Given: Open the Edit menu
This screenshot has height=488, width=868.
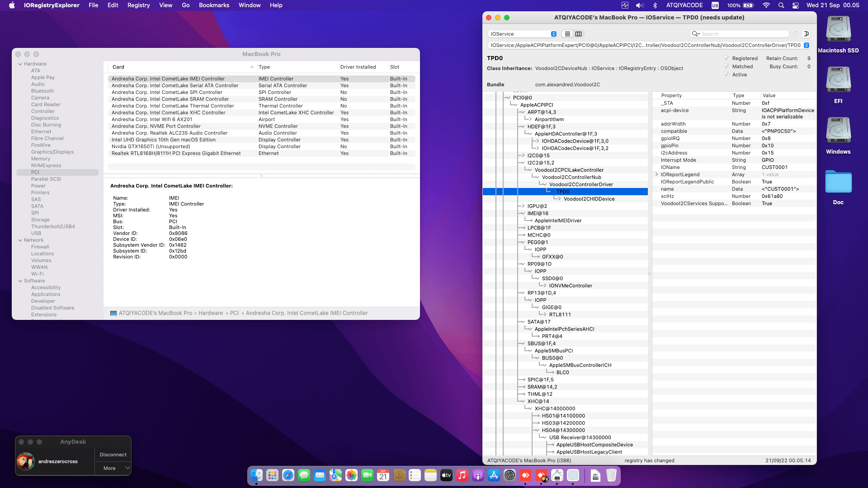Looking at the screenshot, I should click(x=113, y=5).
